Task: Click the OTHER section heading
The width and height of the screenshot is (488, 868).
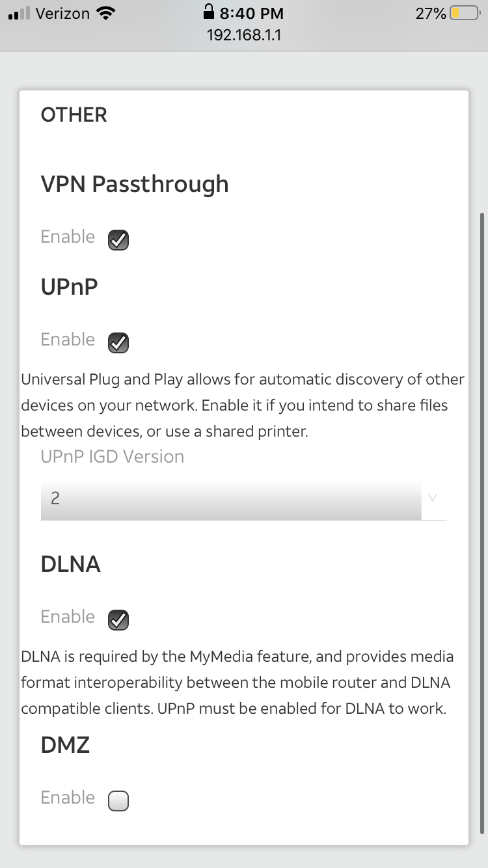Action: [74, 115]
